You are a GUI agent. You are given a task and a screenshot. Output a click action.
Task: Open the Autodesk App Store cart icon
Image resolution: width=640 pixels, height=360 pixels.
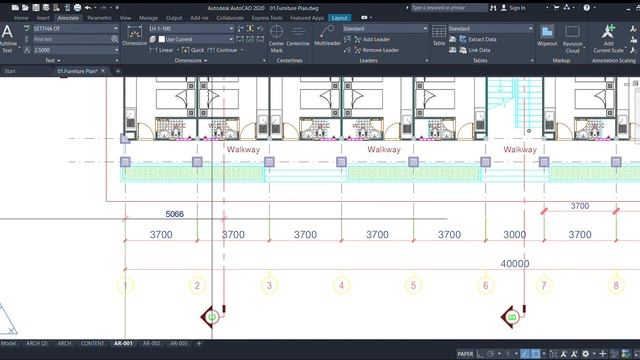click(x=556, y=8)
